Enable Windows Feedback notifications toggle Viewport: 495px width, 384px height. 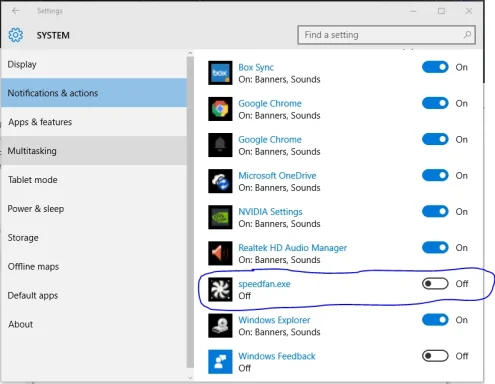pos(435,356)
